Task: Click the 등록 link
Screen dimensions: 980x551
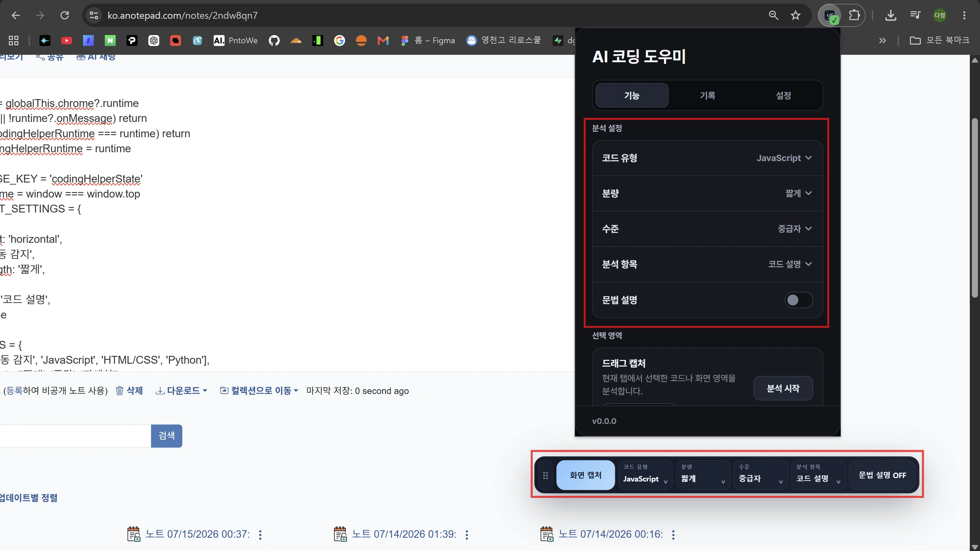Action: pos(14,391)
